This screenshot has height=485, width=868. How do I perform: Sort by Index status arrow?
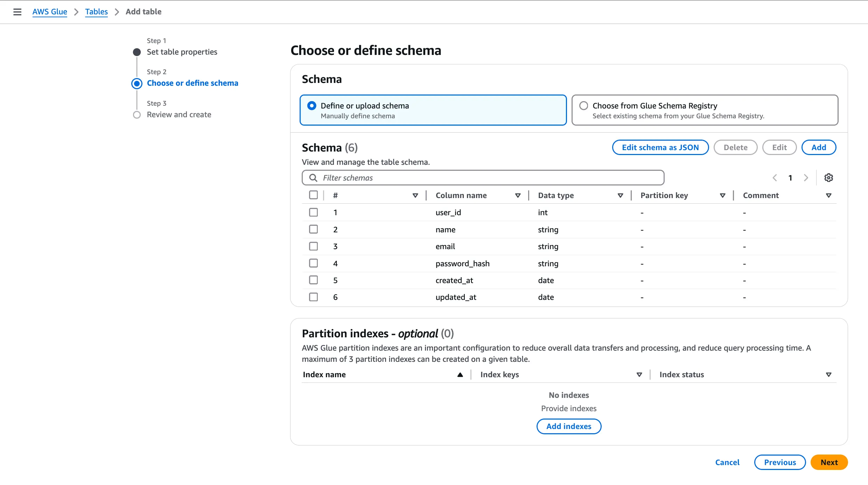tap(828, 375)
